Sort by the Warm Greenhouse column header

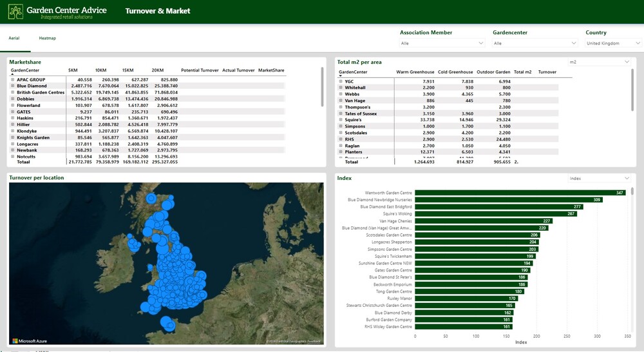(415, 72)
